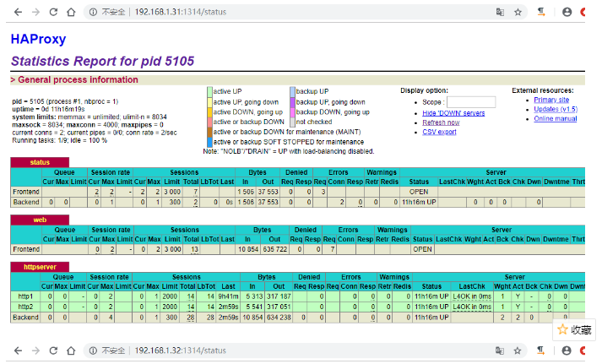
Task: Click OPEN status in status Frontend row
Action: (x=419, y=192)
